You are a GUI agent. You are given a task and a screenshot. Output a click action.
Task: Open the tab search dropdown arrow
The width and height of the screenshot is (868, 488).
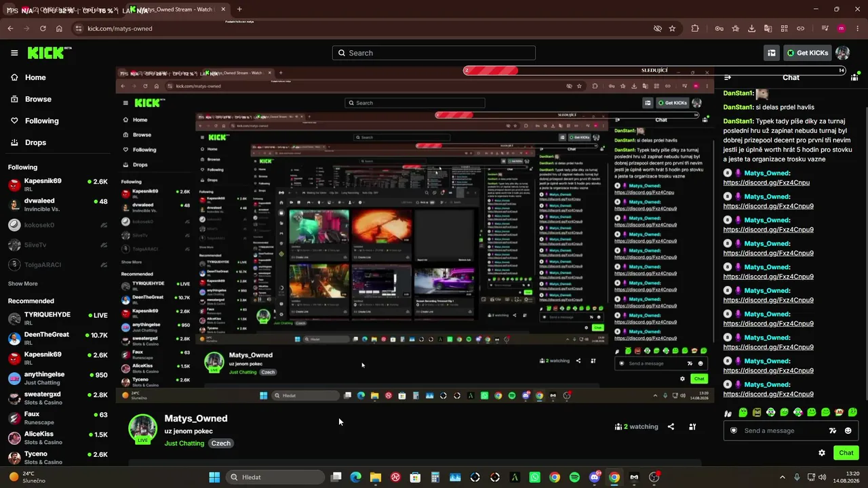click(x=9, y=9)
